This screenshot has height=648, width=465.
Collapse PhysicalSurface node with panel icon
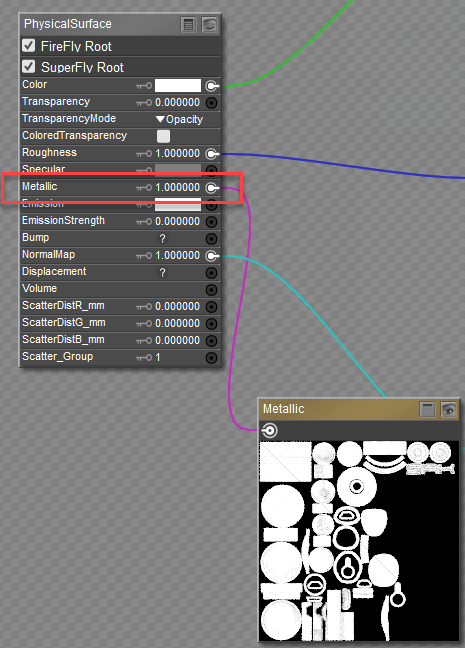point(188,24)
